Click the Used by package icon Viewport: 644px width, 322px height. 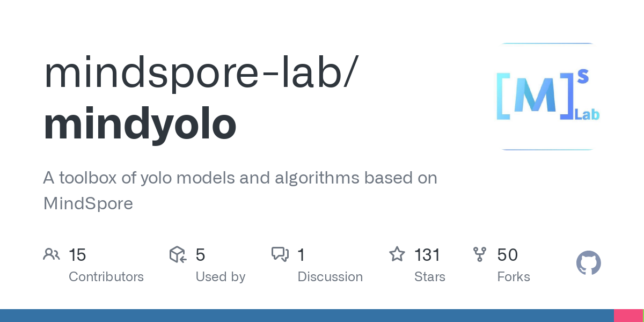pyautogui.click(x=178, y=254)
